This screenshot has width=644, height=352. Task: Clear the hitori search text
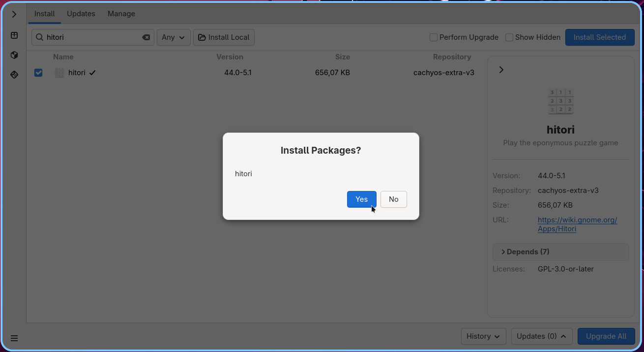tap(146, 37)
